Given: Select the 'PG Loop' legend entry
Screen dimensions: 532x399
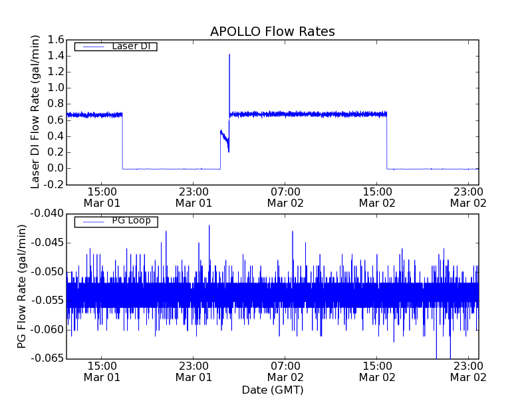Looking at the screenshot, I should click(116, 221).
